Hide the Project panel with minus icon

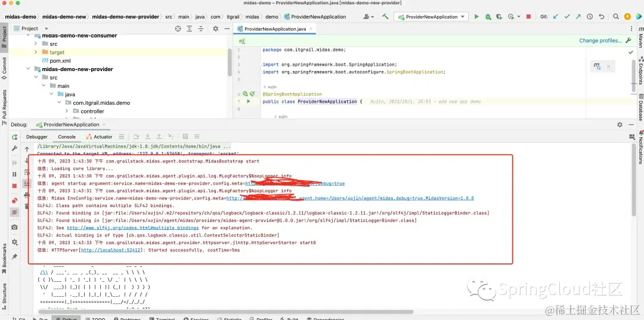(x=227, y=29)
